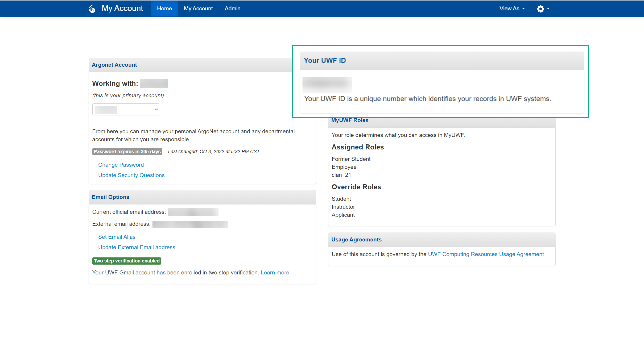Open the UWF Computing Resources Usage Agreement
This screenshot has width=644, height=355.
(486, 254)
